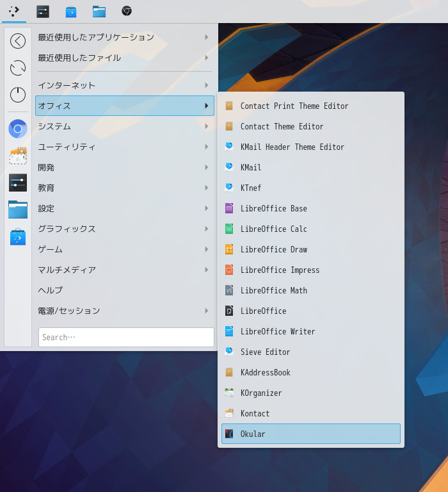Click the LibreOffice Draw icon
The image size is (448, 492).
tap(229, 249)
